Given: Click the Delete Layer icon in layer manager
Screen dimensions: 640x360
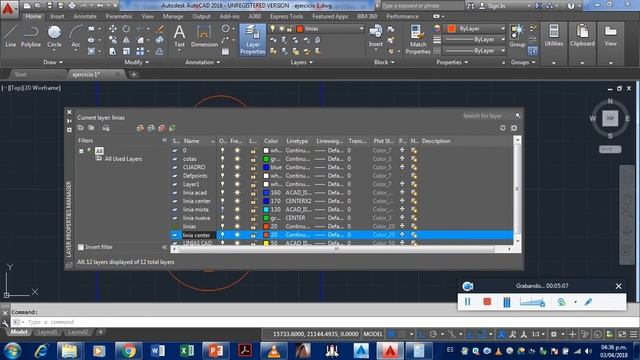Looking at the screenshot, I should point(162,128).
